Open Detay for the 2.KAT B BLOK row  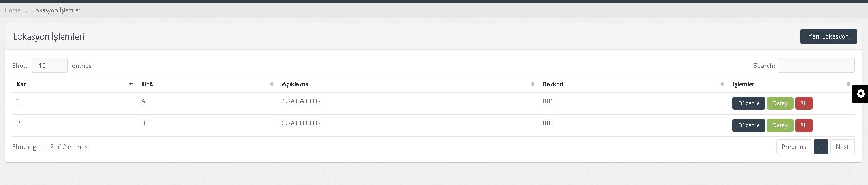[x=780, y=125]
